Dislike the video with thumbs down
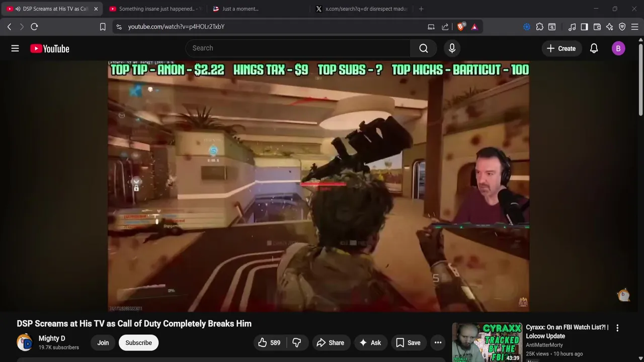 pyautogui.click(x=297, y=343)
